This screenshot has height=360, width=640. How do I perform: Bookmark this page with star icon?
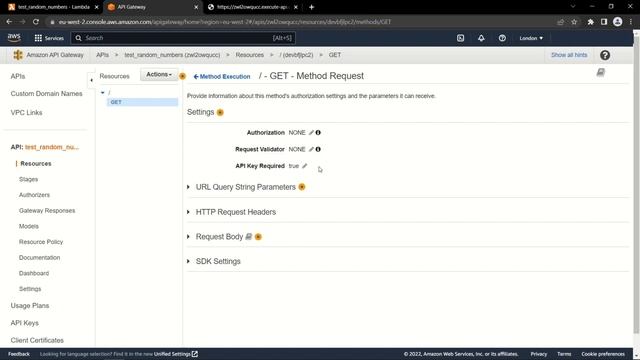coord(574,22)
